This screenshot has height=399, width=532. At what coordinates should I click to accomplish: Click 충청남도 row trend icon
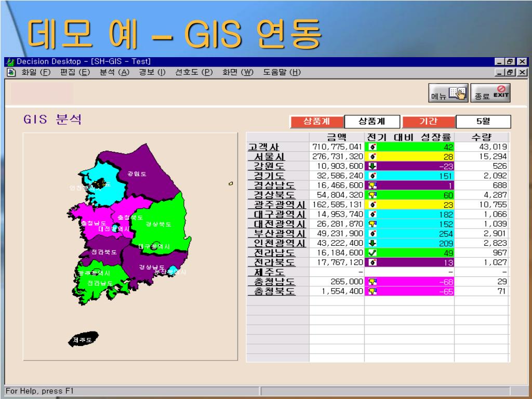373,282
